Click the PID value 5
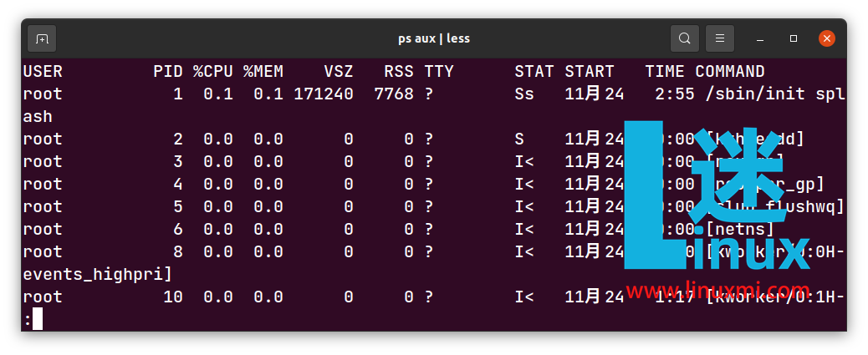Image resolution: width=868 pixels, height=355 pixels. click(x=178, y=207)
